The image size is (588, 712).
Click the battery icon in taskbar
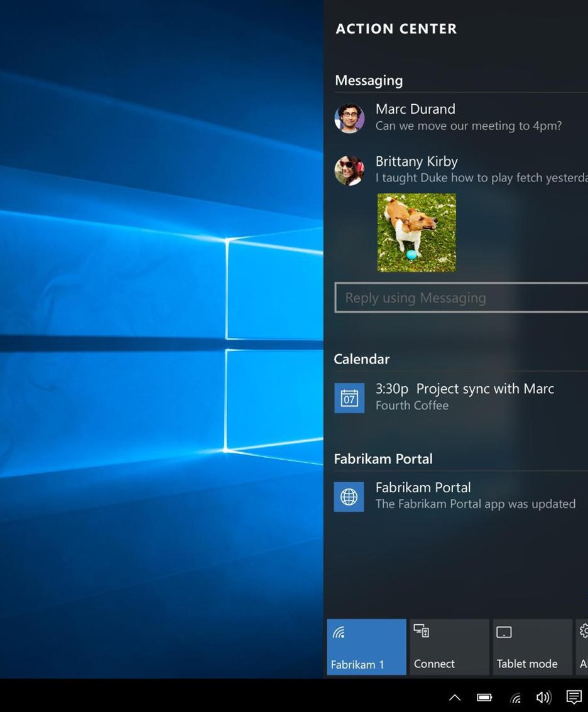[x=484, y=697]
